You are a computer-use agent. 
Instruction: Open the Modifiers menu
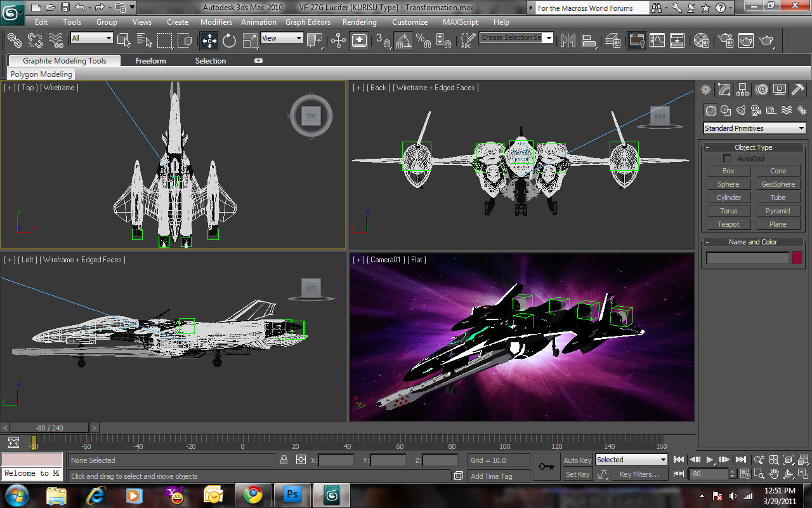[x=216, y=22]
